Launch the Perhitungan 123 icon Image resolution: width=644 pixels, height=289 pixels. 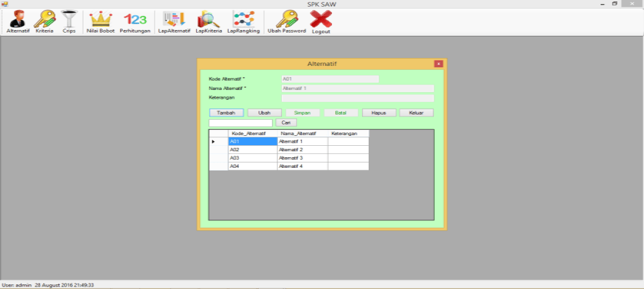[135, 21]
